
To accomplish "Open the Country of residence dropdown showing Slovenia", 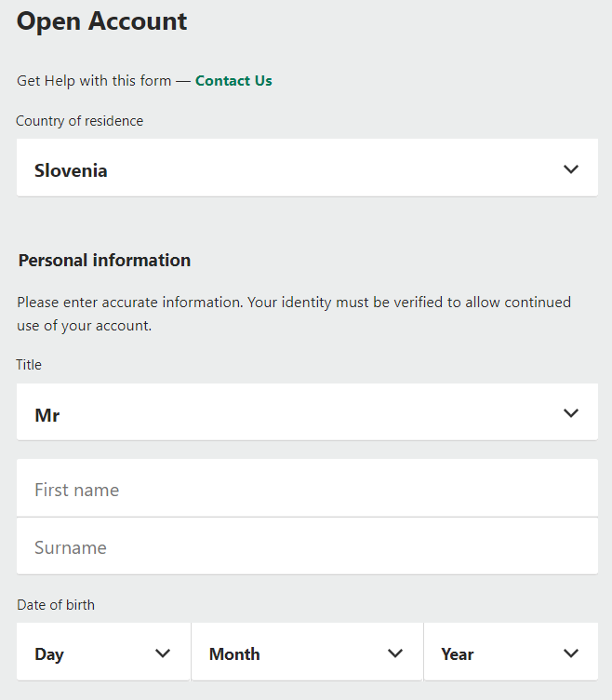I will point(307,168).
